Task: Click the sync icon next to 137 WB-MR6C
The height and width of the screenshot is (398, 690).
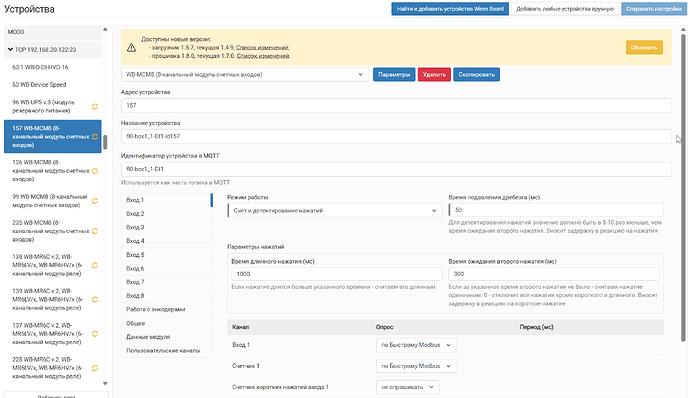Action: coord(95,334)
